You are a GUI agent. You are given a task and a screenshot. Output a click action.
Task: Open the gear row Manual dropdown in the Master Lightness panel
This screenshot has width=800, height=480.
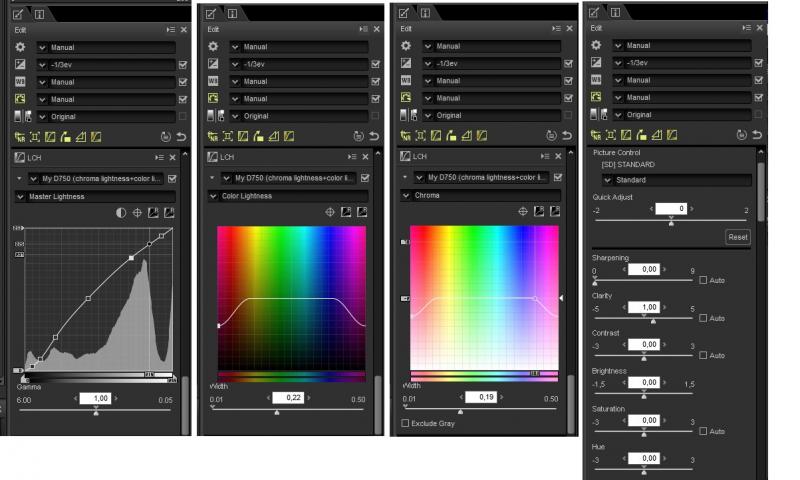[x=107, y=47]
